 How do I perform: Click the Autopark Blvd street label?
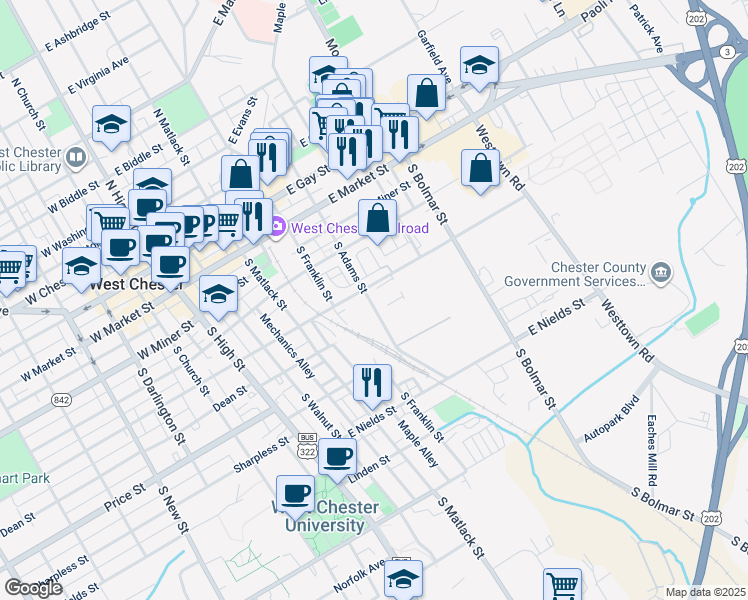point(611,419)
